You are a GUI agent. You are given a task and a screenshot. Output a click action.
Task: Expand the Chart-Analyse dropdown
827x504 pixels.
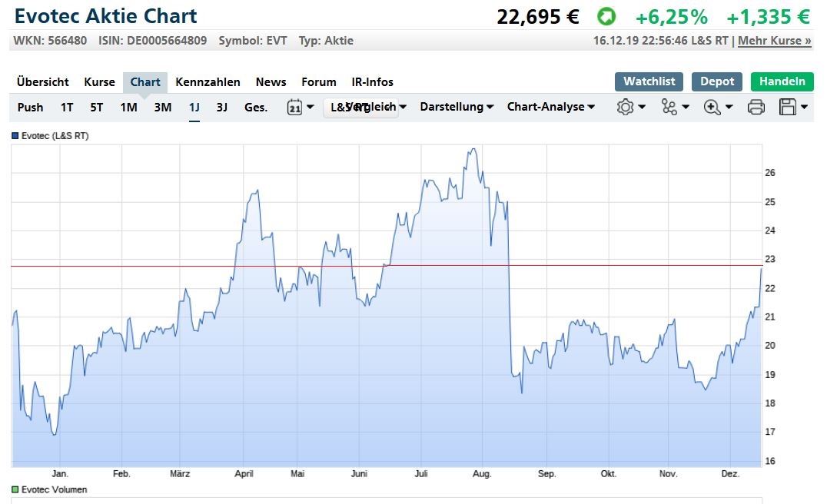550,108
